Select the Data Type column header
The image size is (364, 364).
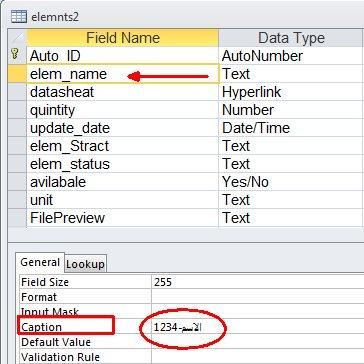291,38
